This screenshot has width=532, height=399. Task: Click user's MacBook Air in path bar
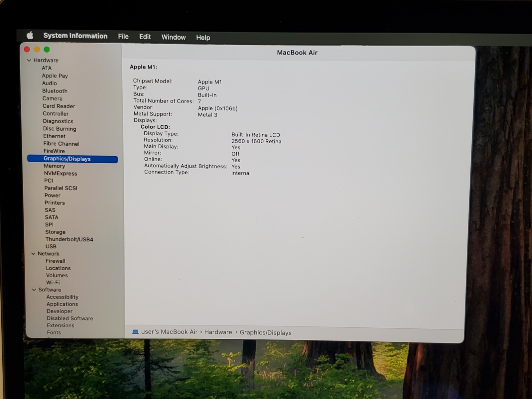pos(169,332)
